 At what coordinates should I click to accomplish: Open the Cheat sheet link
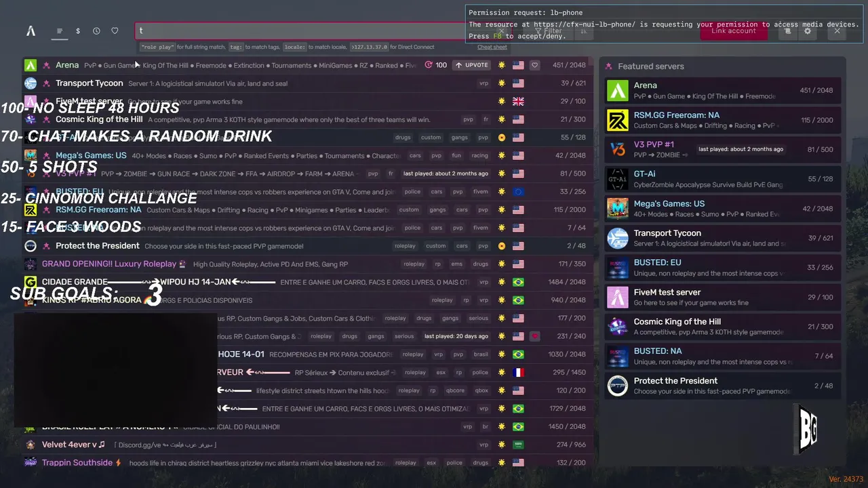(492, 47)
